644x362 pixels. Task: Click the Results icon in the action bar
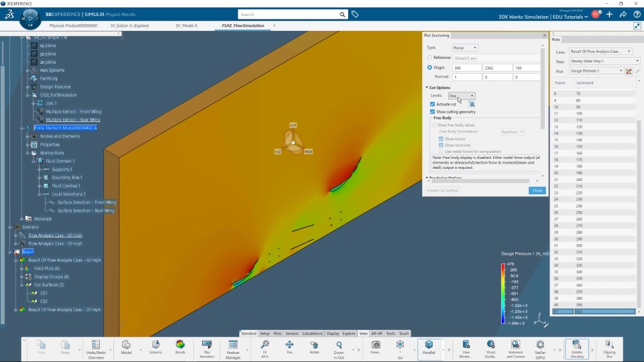[180, 347]
